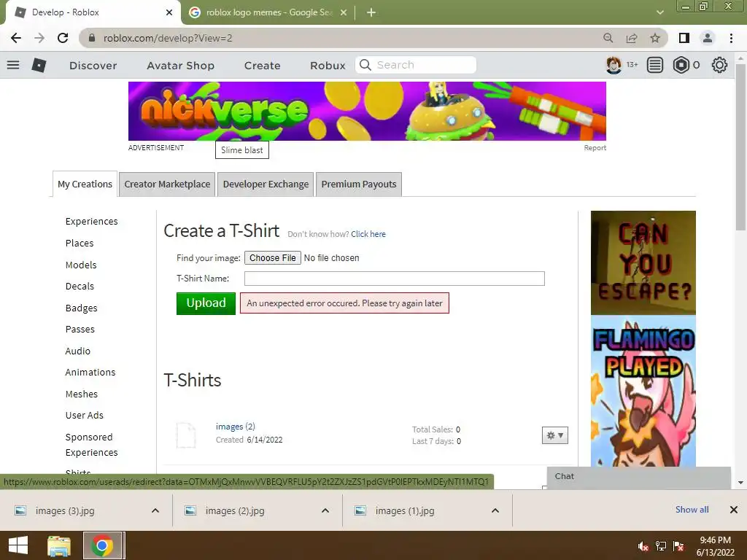Open the Chat panel
The height and width of the screenshot is (560, 747).
638,477
